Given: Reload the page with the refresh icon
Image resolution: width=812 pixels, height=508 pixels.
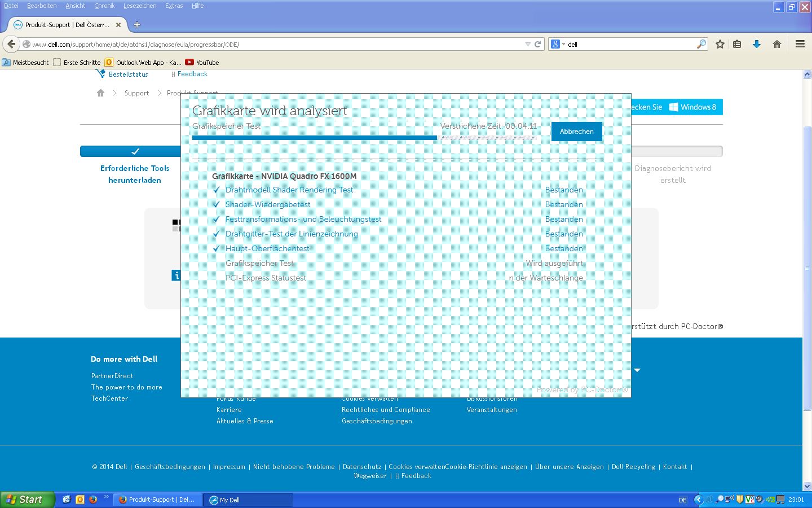Looking at the screenshot, I should 538,44.
